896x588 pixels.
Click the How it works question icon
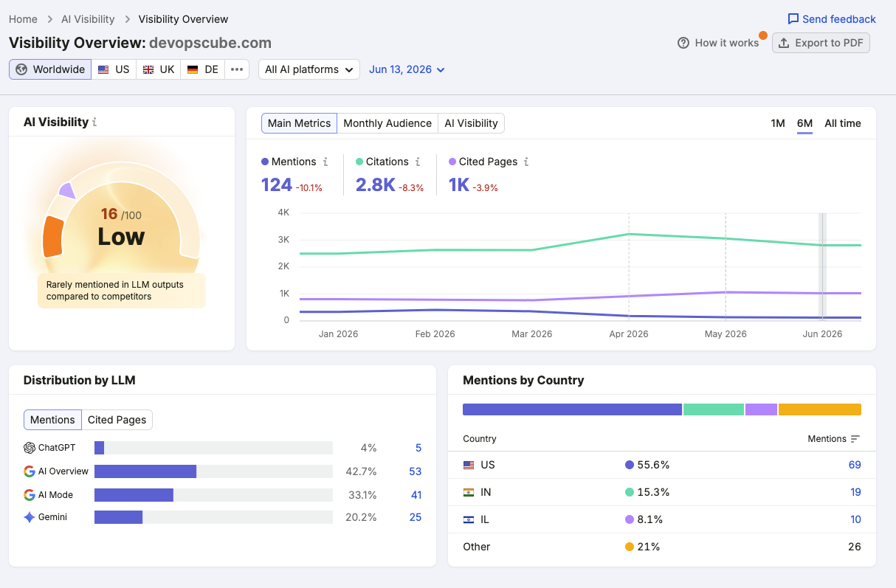(x=683, y=43)
